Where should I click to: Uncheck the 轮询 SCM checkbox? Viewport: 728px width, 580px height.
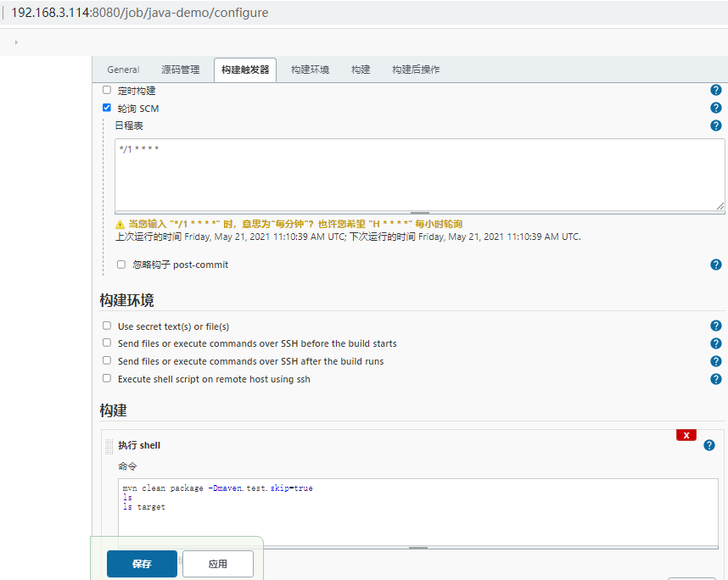[x=107, y=108]
